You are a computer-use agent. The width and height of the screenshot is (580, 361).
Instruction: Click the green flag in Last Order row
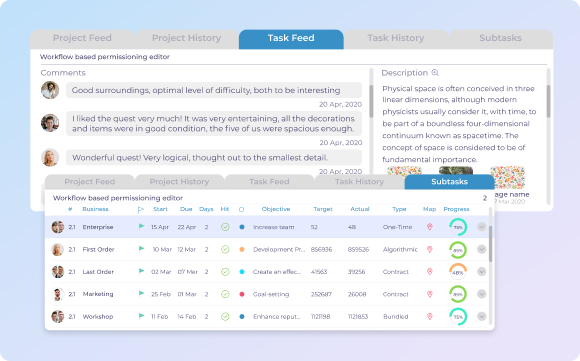tap(141, 271)
